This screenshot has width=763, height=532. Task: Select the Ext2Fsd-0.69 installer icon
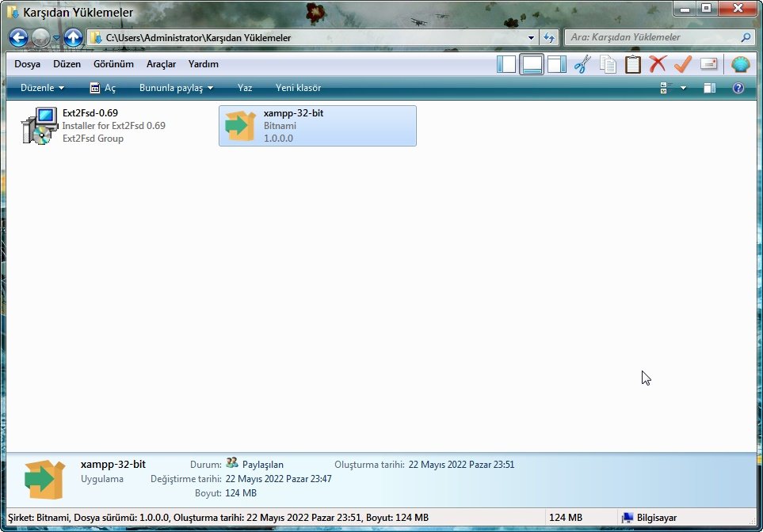tap(40, 126)
